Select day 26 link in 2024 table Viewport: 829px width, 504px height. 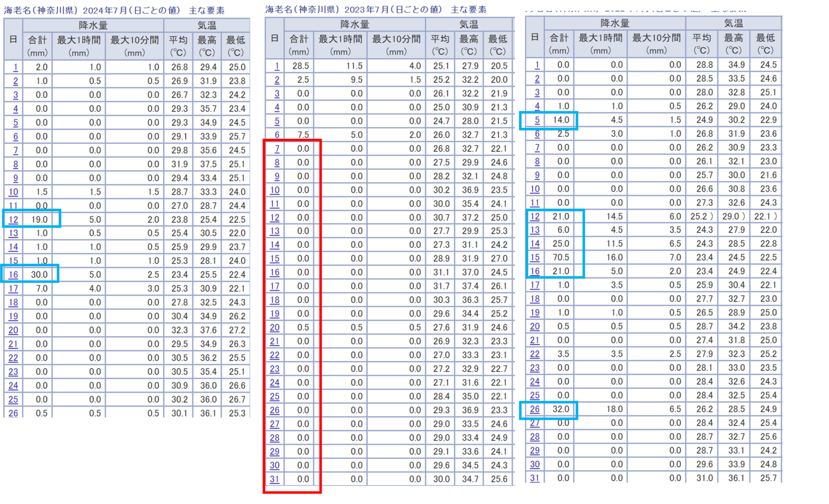13,413
